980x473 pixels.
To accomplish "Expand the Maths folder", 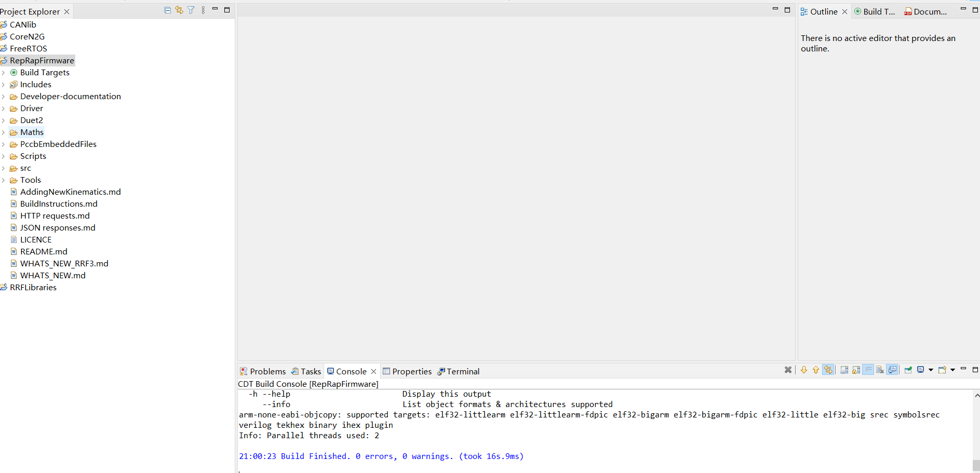I will (x=3, y=132).
